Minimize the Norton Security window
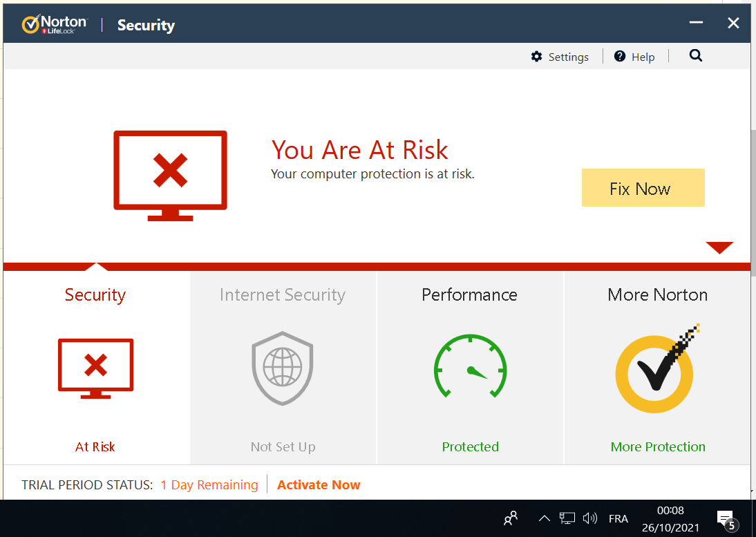The width and height of the screenshot is (756, 537). click(x=696, y=23)
